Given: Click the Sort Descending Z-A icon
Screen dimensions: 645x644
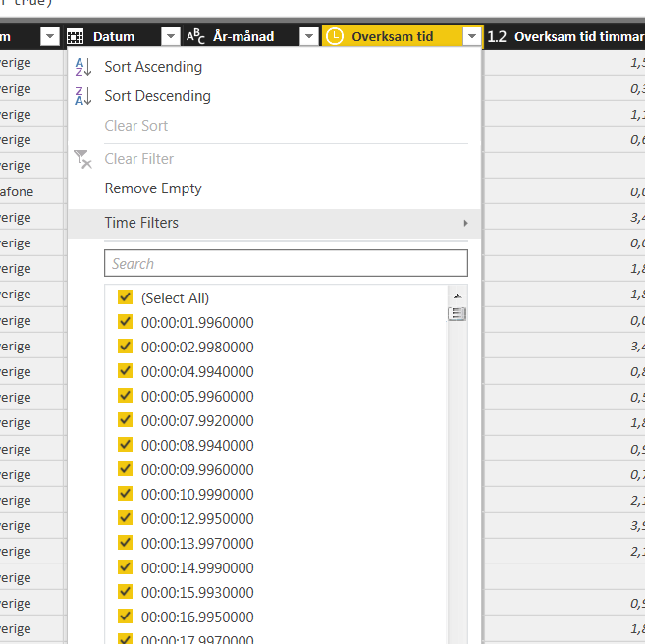Looking at the screenshot, I should [83, 96].
